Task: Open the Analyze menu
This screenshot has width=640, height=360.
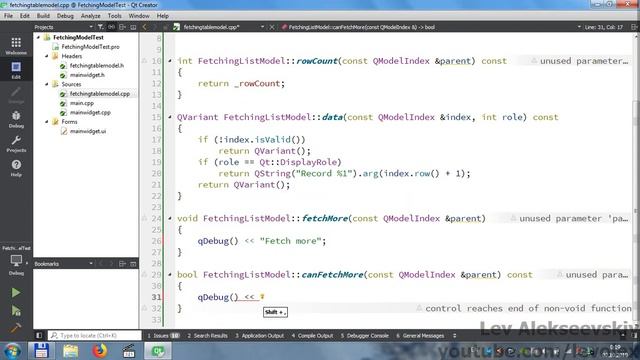Action: 91,16
